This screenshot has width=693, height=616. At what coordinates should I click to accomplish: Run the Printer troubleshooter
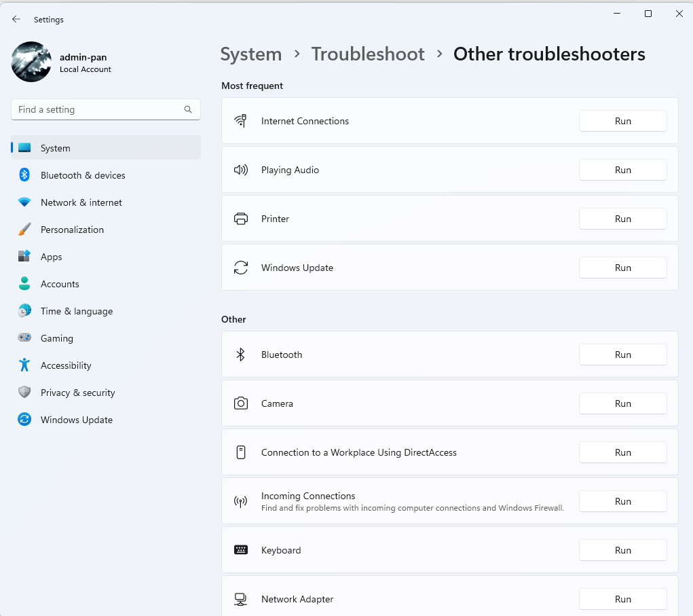(622, 219)
